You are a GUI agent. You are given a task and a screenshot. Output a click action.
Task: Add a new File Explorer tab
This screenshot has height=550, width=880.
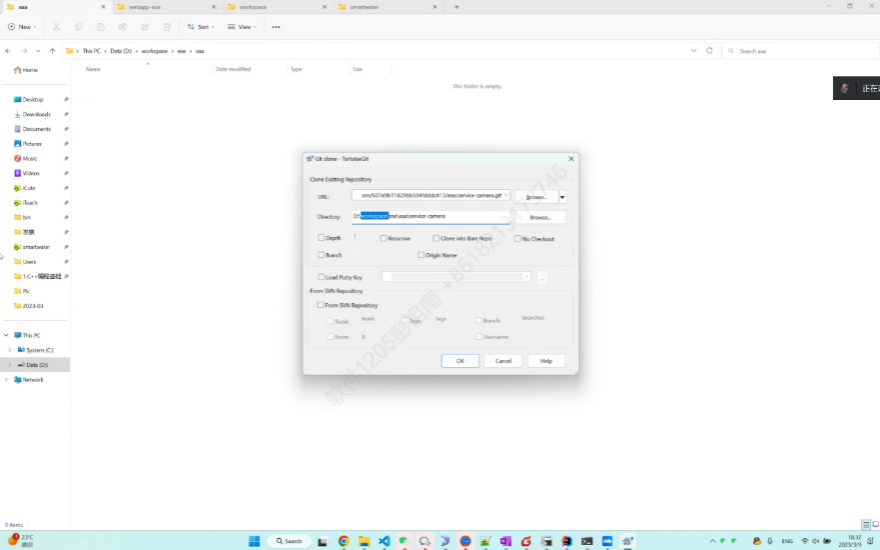tap(457, 7)
